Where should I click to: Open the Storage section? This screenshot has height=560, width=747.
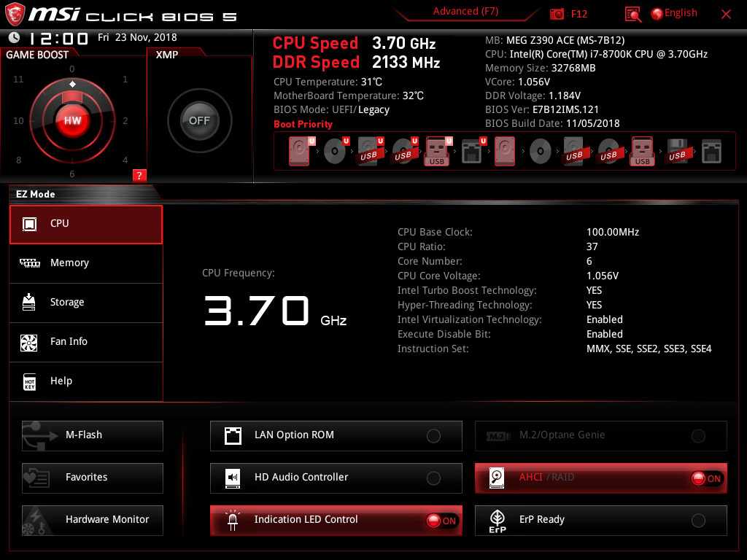[x=86, y=303]
